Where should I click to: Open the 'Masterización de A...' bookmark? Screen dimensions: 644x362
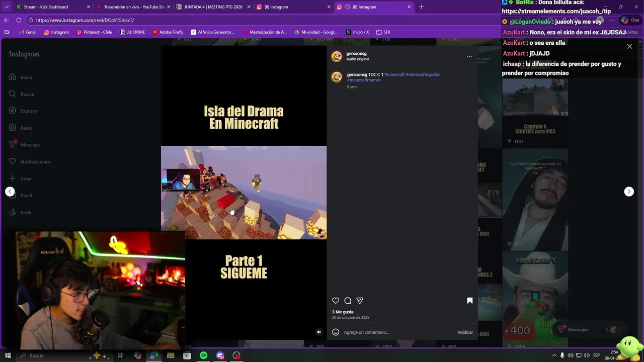coord(265,32)
